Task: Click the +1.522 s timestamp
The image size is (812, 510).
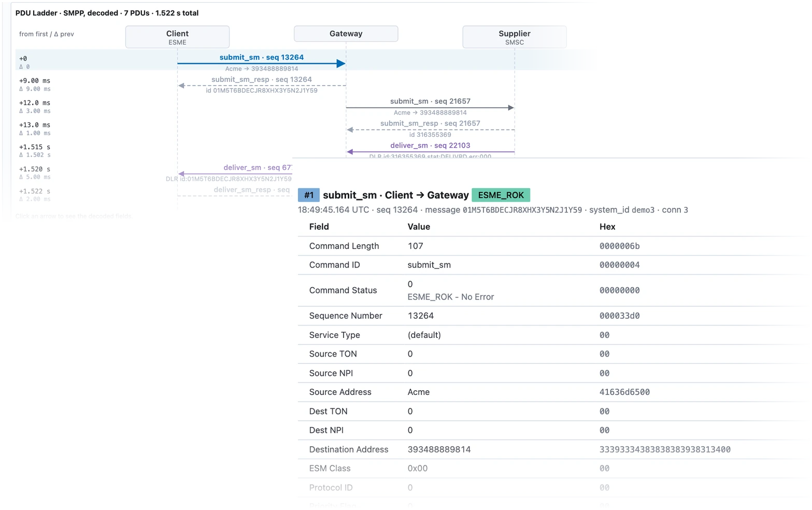Action: (x=35, y=191)
